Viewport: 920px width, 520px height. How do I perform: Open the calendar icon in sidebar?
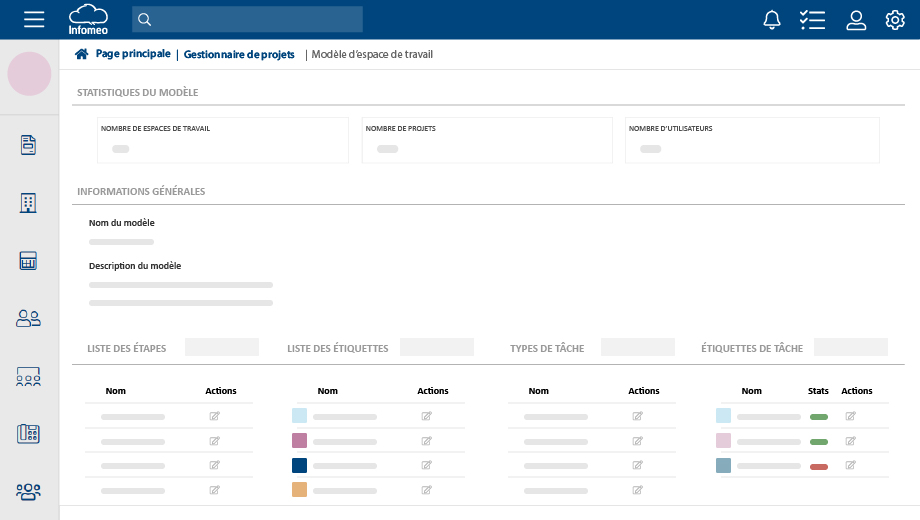coord(29,261)
